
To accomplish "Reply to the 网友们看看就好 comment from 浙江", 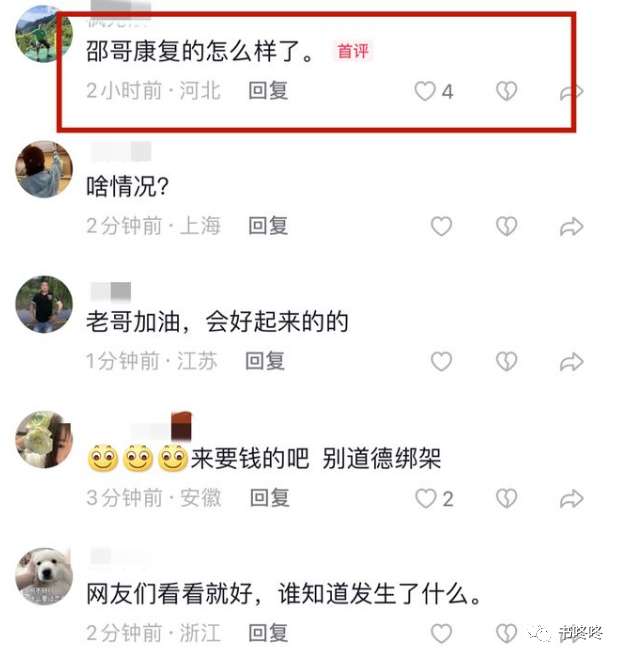I will click(268, 633).
